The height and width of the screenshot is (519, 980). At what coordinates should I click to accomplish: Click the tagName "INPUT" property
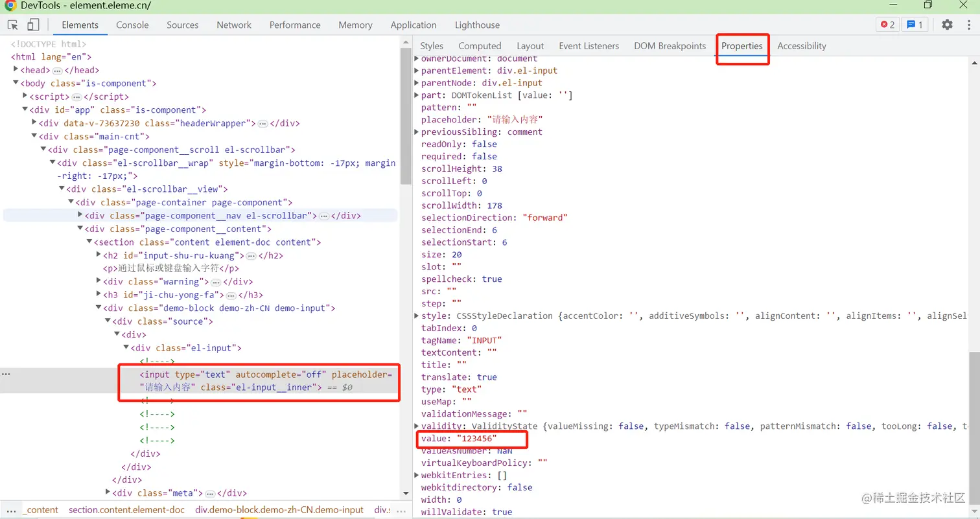click(461, 340)
